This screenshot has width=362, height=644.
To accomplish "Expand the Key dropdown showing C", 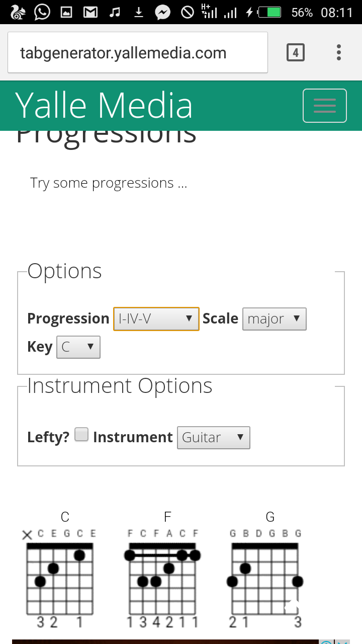I will click(78, 347).
